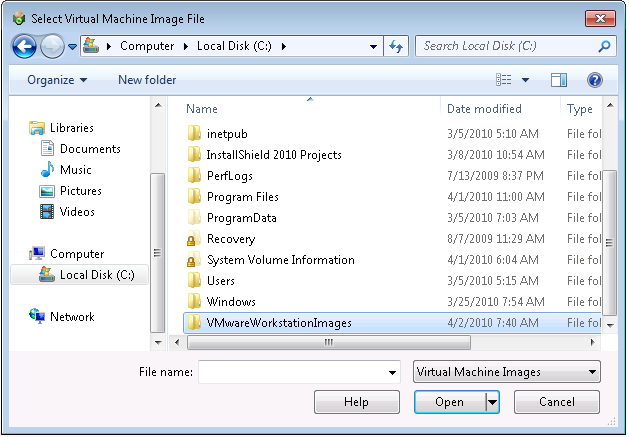Sort by the Date modified column header

(484, 109)
